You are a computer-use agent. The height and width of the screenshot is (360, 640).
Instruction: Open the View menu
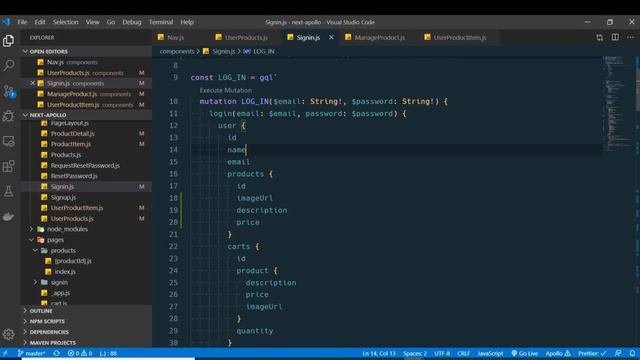click(x=92, y=22)
